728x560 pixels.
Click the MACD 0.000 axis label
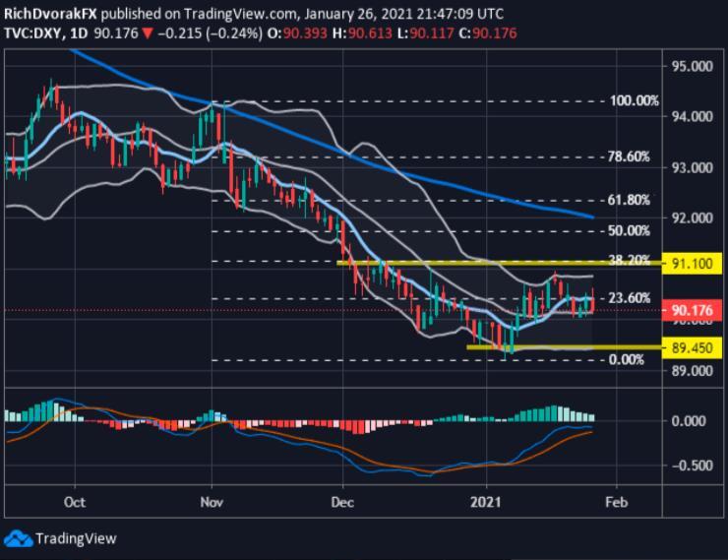tap(693, 421)
